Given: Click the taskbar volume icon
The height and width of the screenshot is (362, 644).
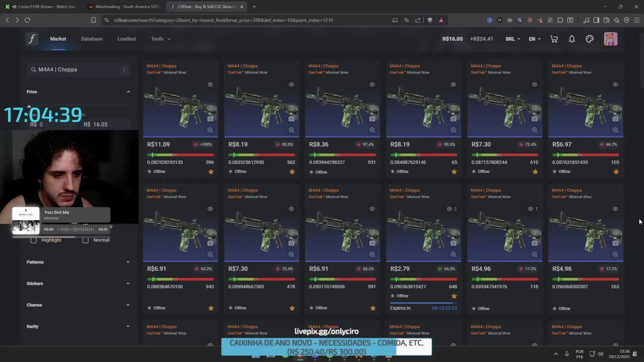Looking at the screenshot, I should (x=600, y=353).
